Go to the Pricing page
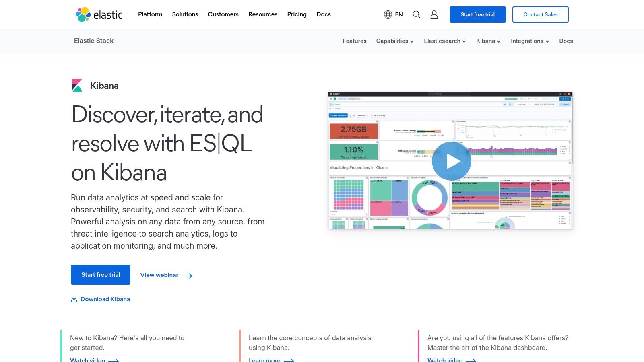 (297, 14)
